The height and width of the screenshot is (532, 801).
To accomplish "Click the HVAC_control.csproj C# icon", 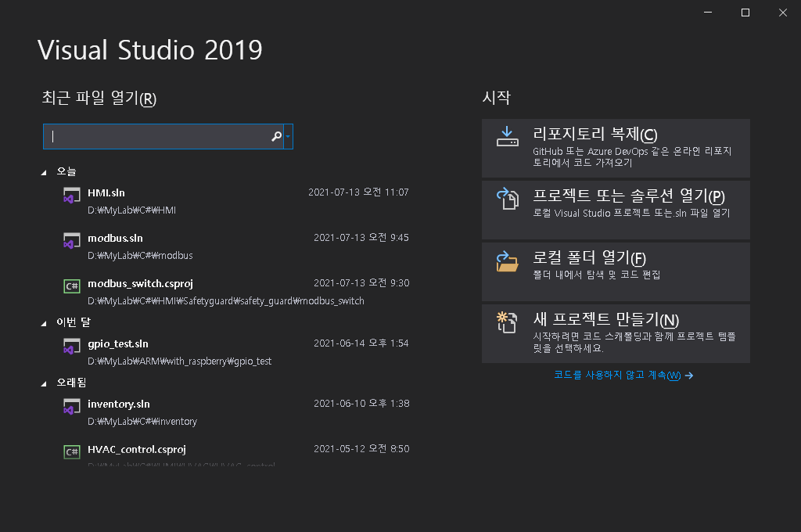I will pyautogui.click(x=71, y=451).
